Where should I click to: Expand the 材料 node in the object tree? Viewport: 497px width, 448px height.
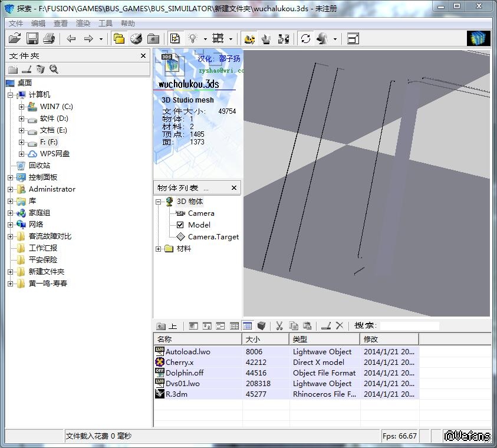pos(158,249)
